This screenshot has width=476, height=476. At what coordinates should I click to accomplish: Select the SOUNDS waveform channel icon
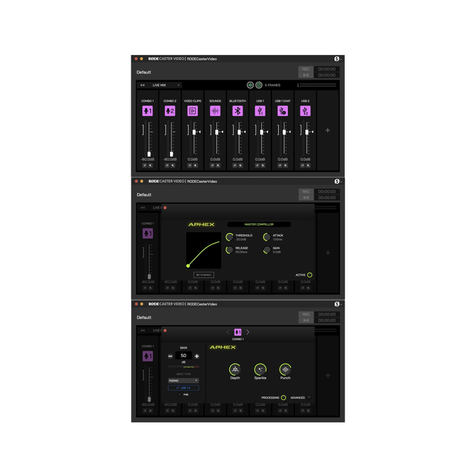tap(215, 111)
